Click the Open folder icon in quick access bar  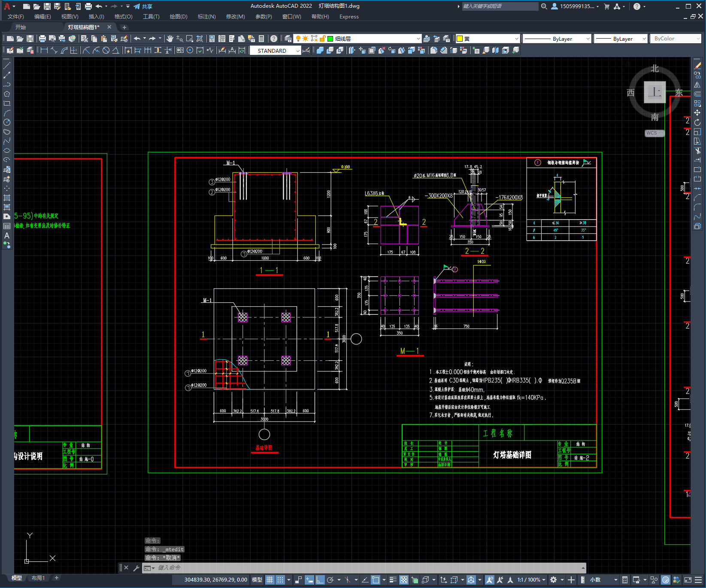(x=37, y=6)
